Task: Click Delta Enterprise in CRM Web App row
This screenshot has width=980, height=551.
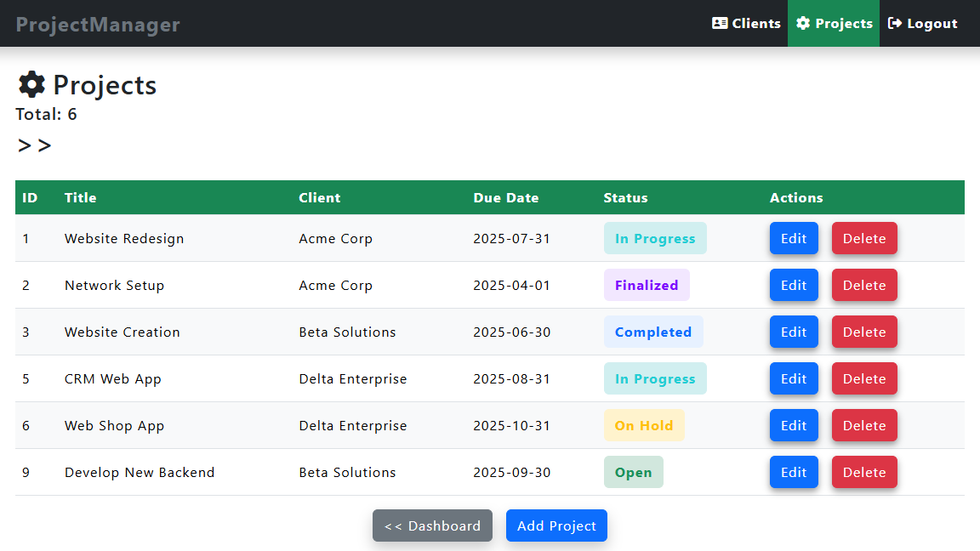Action: click(353, 378)
